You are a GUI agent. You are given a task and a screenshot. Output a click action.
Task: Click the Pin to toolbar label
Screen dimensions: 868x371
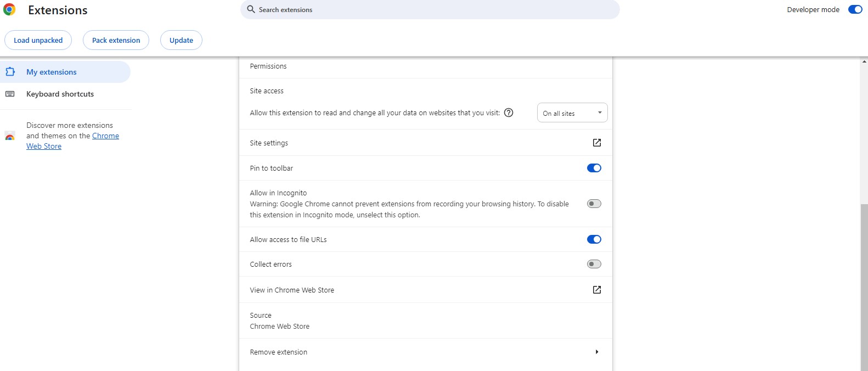click(x=272, y=168)
